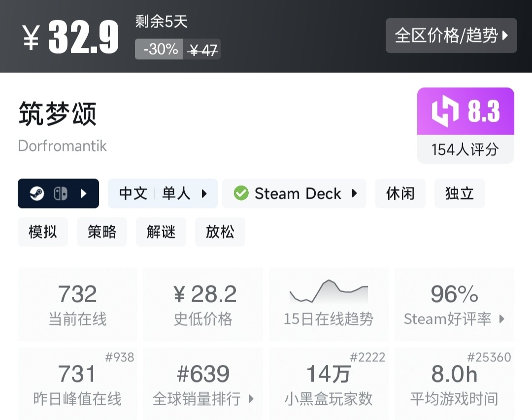The width and height of the screenshot is (532, 420).
Task: Open the 731 昨日峰值在线 stat card
Action: tap(77, 384)
